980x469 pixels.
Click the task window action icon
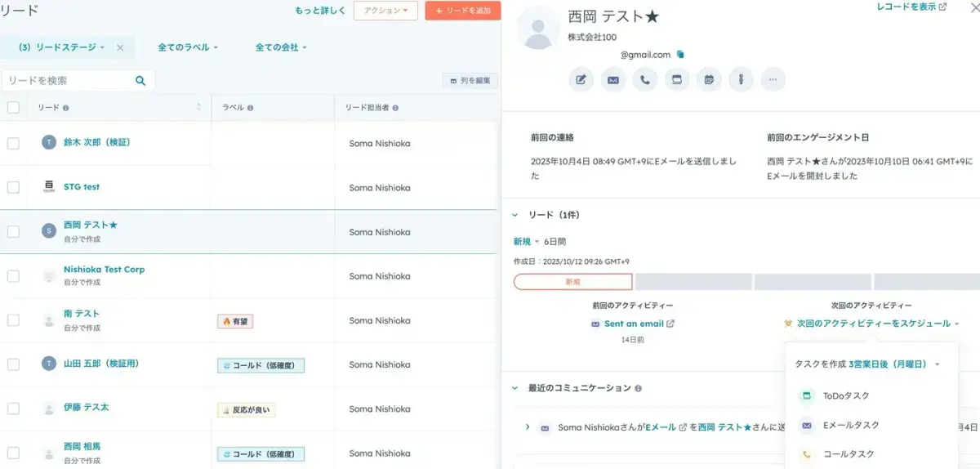point(676,79)
